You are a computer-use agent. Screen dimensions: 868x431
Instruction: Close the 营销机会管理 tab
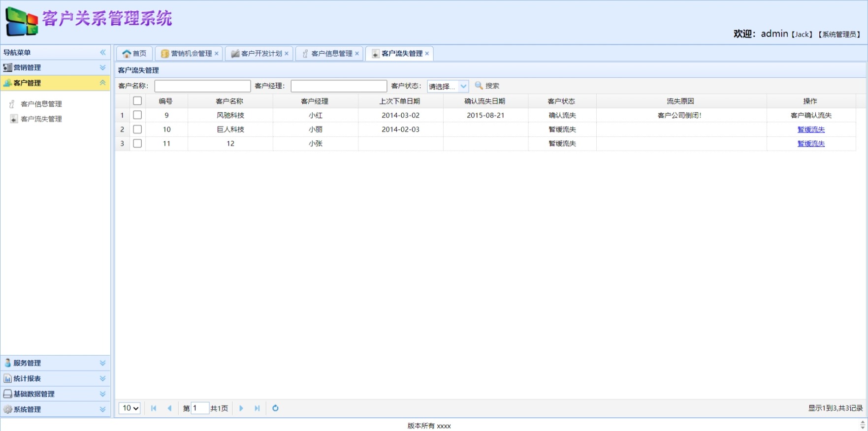pos(216,54)
